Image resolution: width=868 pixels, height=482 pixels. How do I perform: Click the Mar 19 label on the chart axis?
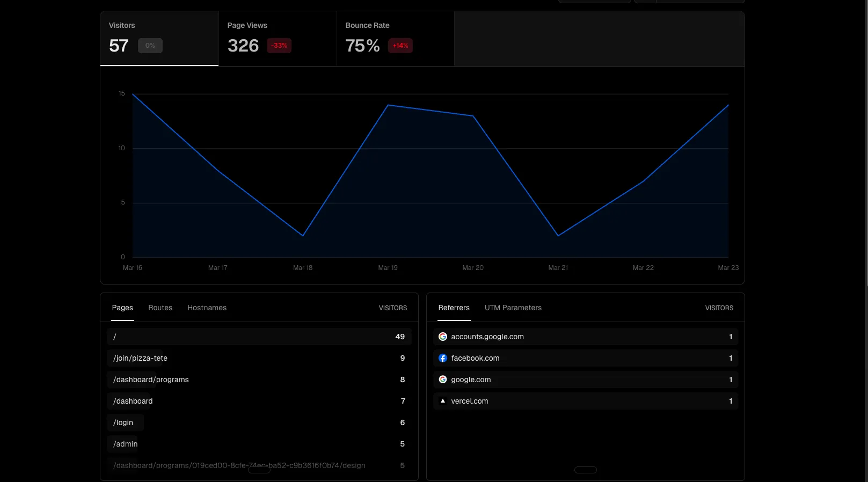[388, 268]
